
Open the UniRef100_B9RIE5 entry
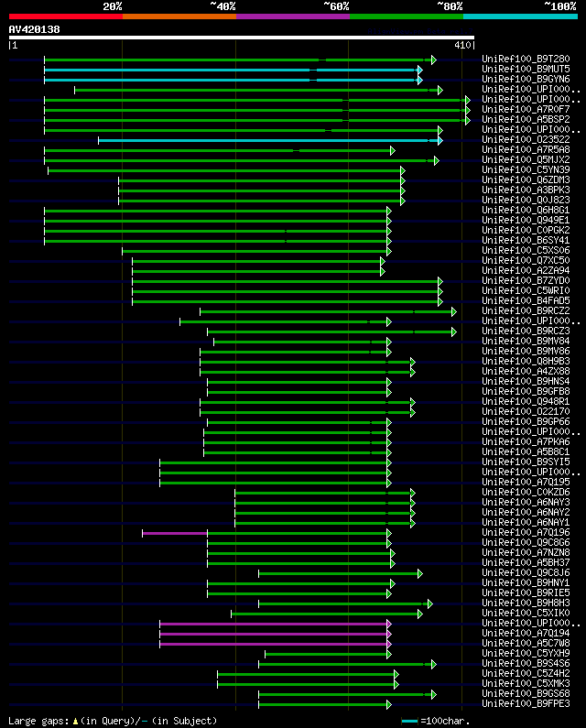(x=526, y=592)
